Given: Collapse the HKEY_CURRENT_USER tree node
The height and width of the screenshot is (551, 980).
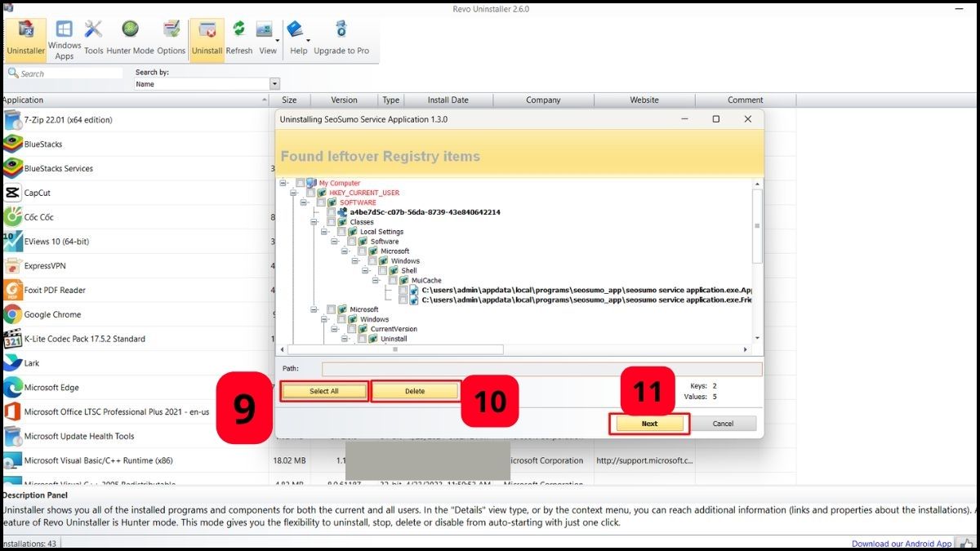Looking at the screenshot, I should click(x=292, y=193).
